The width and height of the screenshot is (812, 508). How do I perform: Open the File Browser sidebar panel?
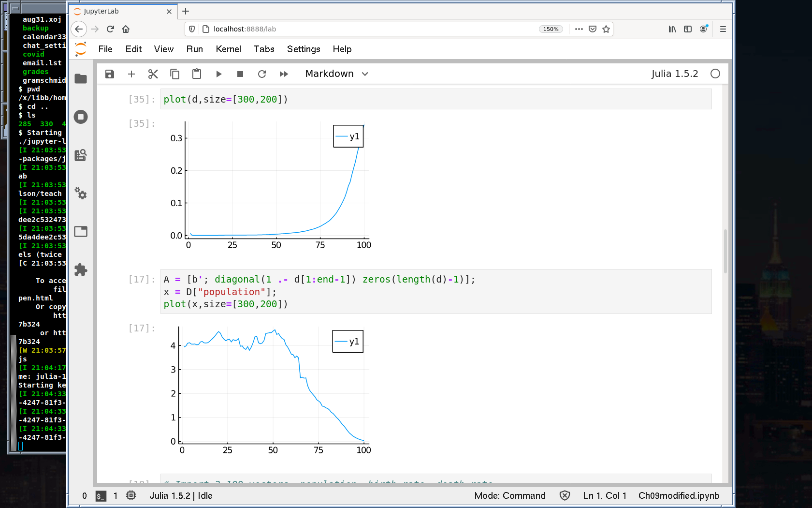point(81,79)
